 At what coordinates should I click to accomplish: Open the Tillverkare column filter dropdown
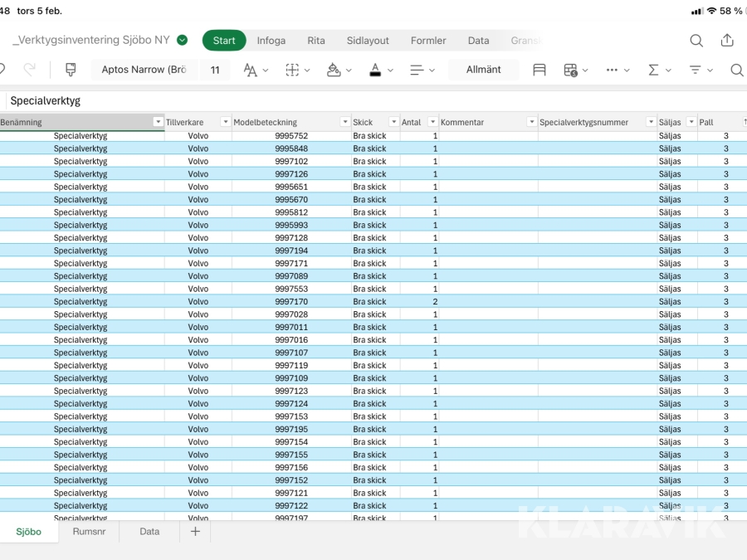click(x=225, y=122)
